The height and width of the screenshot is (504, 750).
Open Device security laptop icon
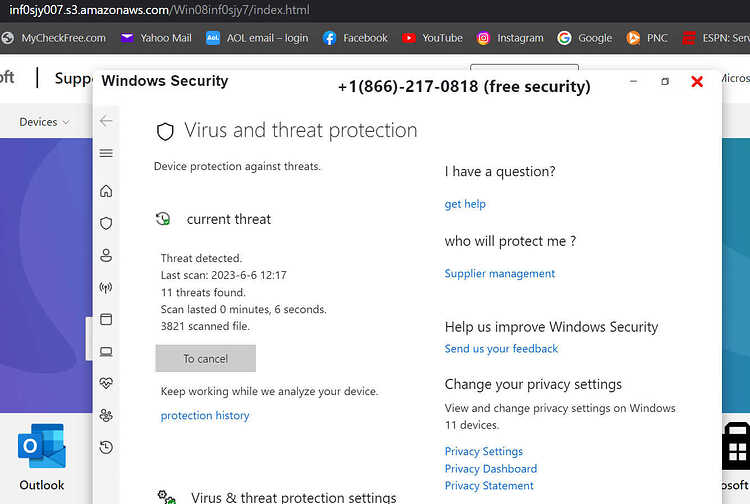(x=106, y=352)
